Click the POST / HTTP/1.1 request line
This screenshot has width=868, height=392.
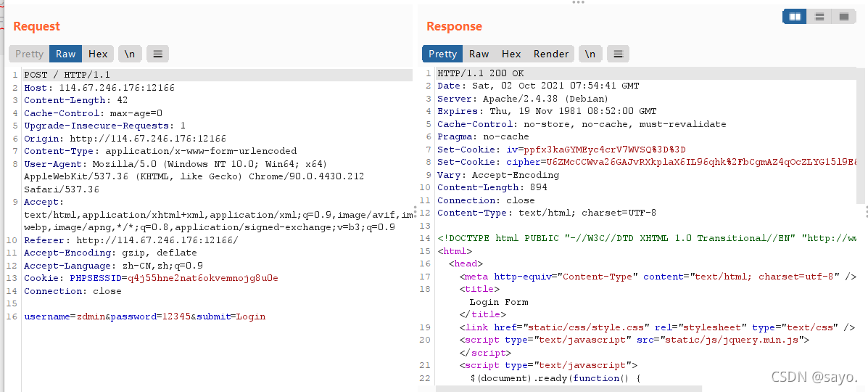tap(67, 75)
